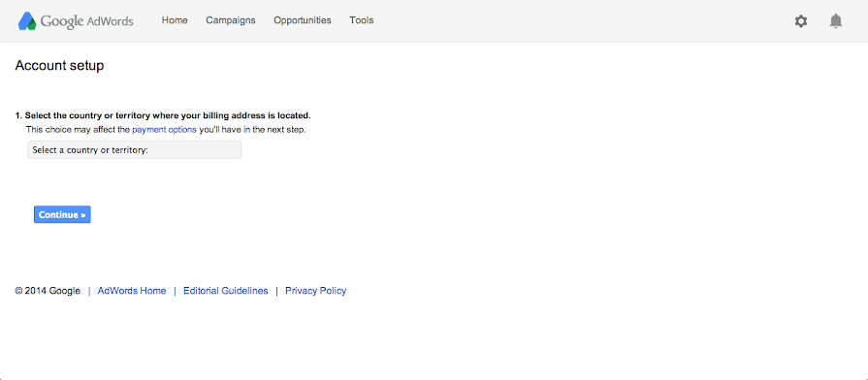
Task: Click the step 1 billing address instruction
Action: (163, 115)
